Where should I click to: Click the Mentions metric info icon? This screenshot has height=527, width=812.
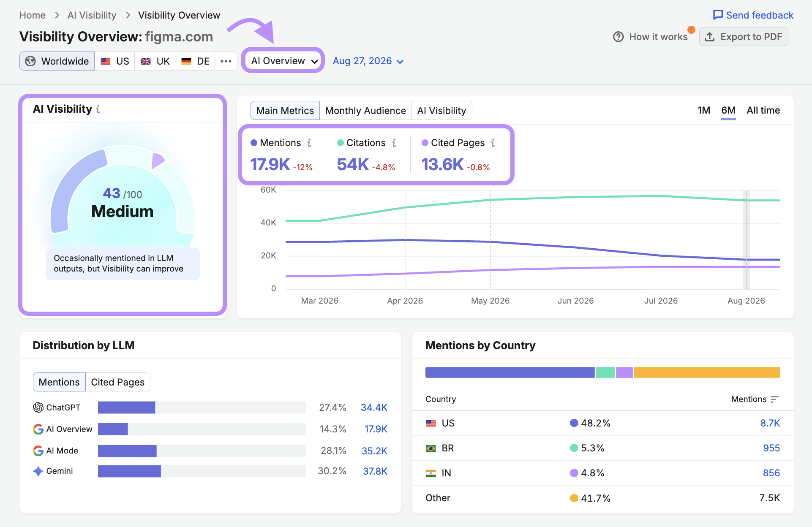point(309,143)
